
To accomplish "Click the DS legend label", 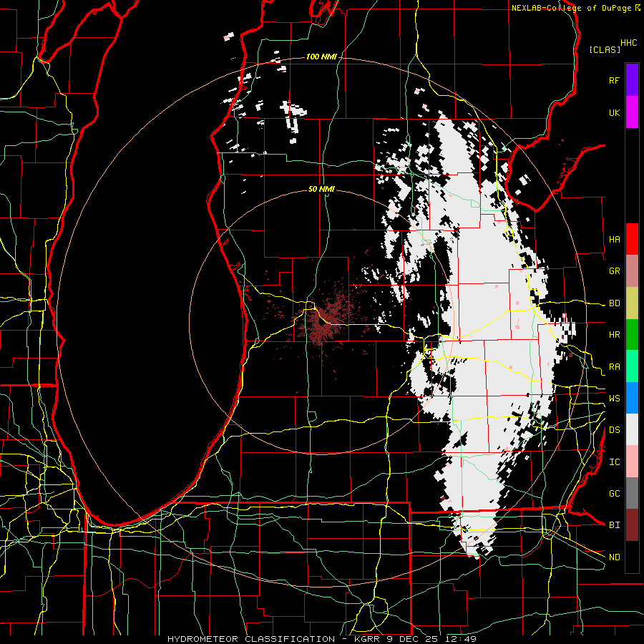I will (614, 430).
